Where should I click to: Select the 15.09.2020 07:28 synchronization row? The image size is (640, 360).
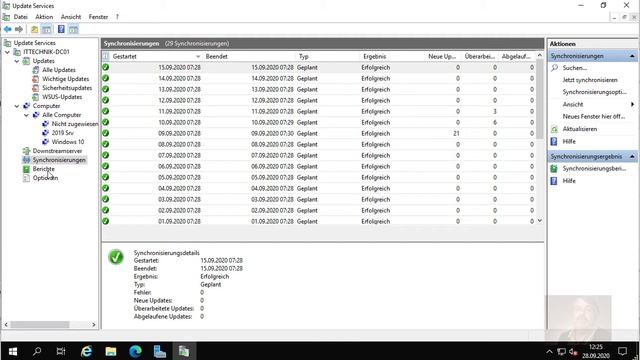click(318, 67)
